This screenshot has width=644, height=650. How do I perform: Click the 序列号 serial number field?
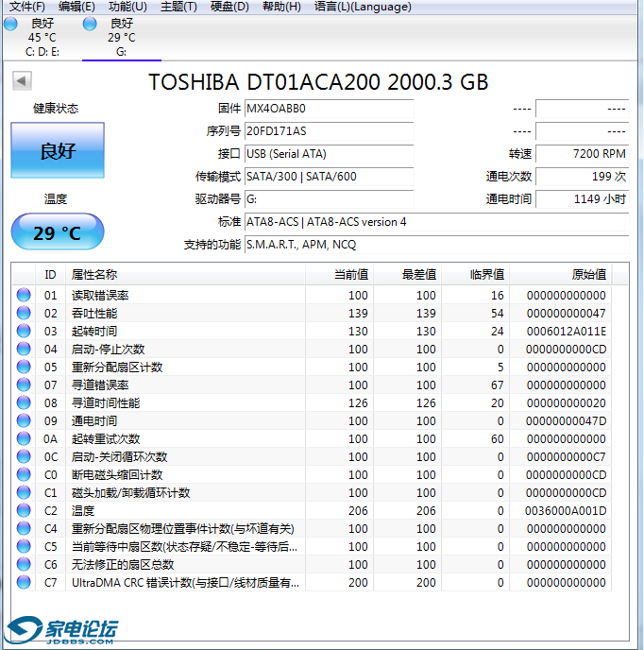(329, 131)
